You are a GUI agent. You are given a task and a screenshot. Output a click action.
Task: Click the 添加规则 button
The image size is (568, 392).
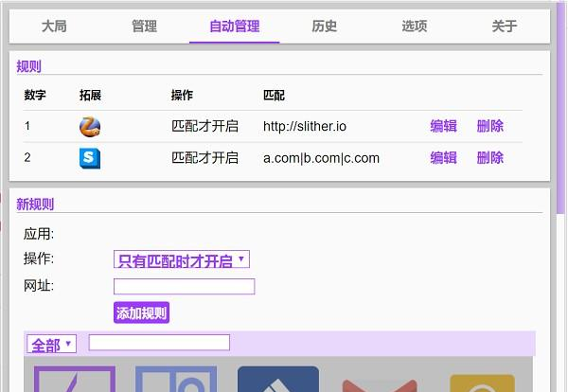point(141,312)
